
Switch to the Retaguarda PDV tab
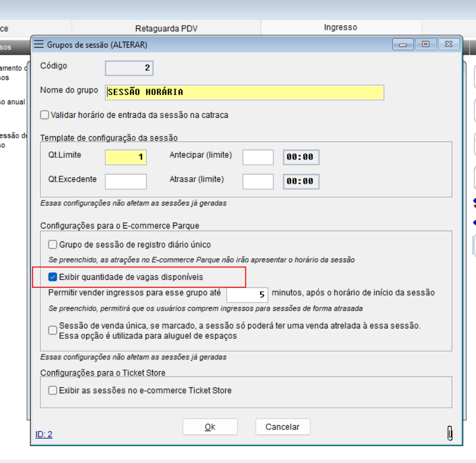click(x=166, y=28)
